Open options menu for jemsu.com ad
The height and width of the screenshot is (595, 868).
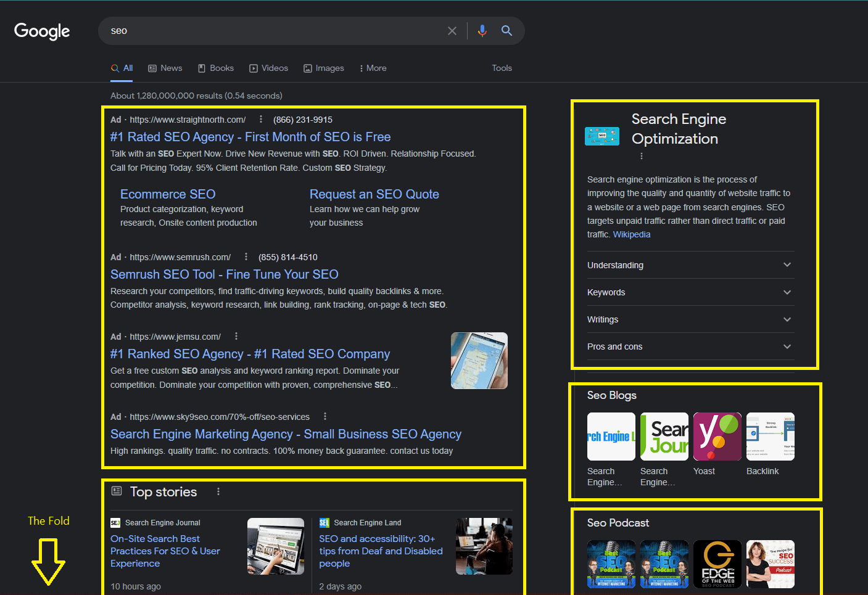(x=236, y=336)
